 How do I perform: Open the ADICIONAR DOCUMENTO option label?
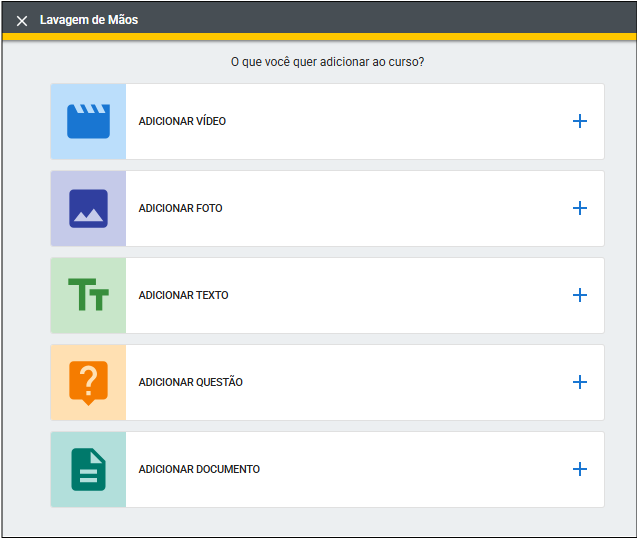click(199, 469)
